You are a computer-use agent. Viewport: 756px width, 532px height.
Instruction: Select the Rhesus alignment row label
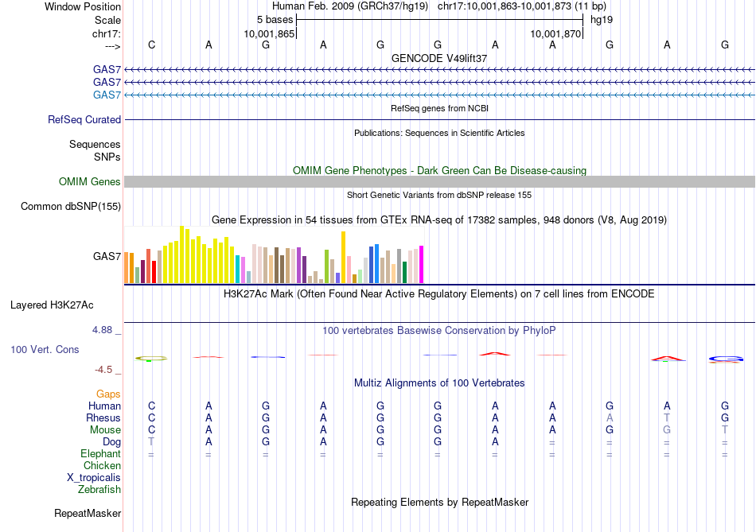pos(103,417)
